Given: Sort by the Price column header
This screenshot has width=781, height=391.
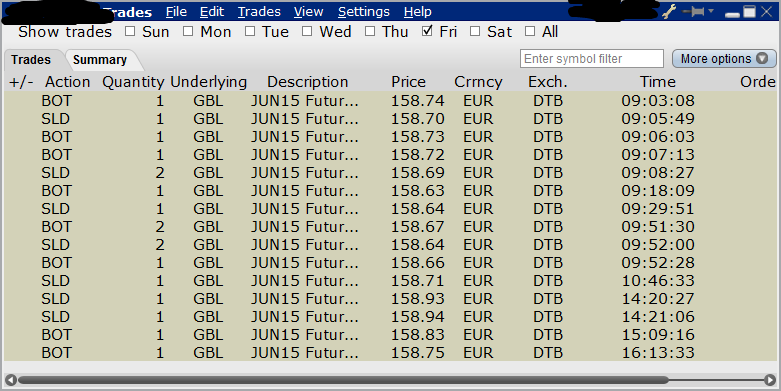Looking at the screenshot, I should [x=408, y=82].
